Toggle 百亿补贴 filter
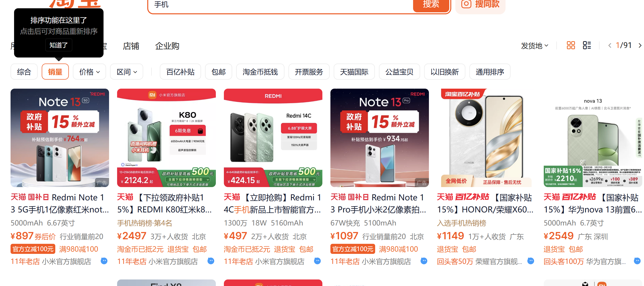The width and height of the screenshot is (644, 286). pyautogui.click(x=180, y=72)
